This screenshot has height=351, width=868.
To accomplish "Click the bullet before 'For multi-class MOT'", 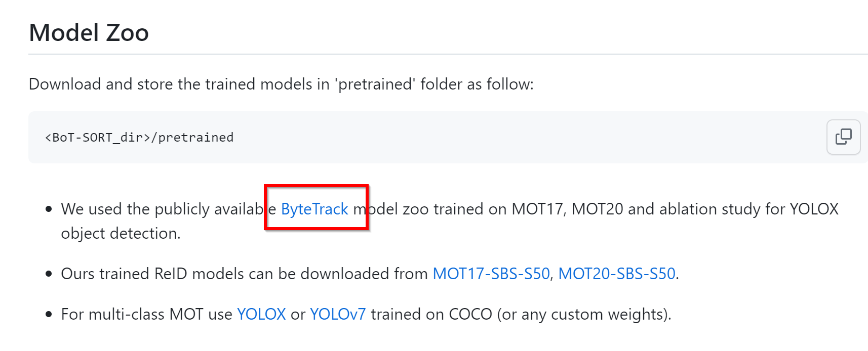I will [49, 314].
